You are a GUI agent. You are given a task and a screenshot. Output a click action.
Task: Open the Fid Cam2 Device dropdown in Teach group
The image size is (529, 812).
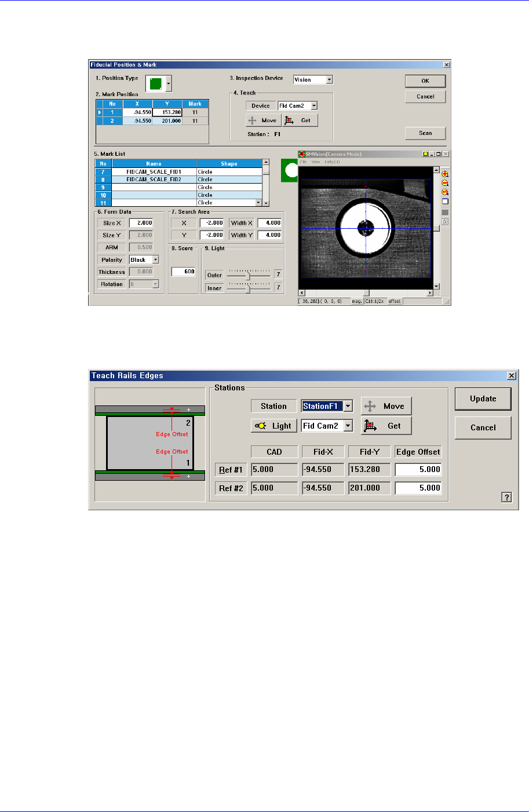coord(314,106)
